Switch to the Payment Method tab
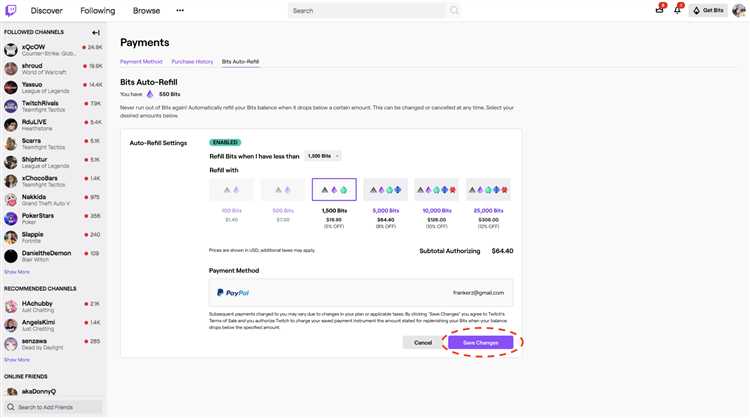This screenshot has height=418, width=750. pos(141,62)
